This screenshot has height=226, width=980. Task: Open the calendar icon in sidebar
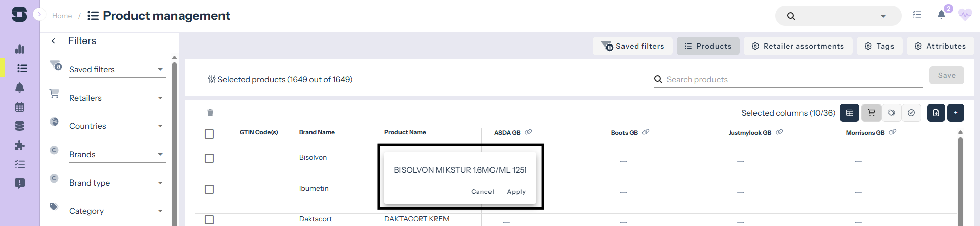tap(20, 107)
